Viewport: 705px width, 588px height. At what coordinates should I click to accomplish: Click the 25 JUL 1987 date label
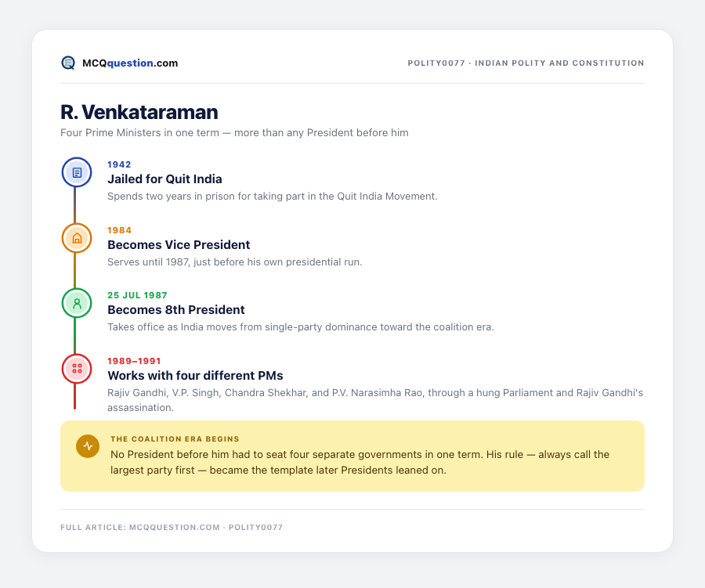(137, 295)
